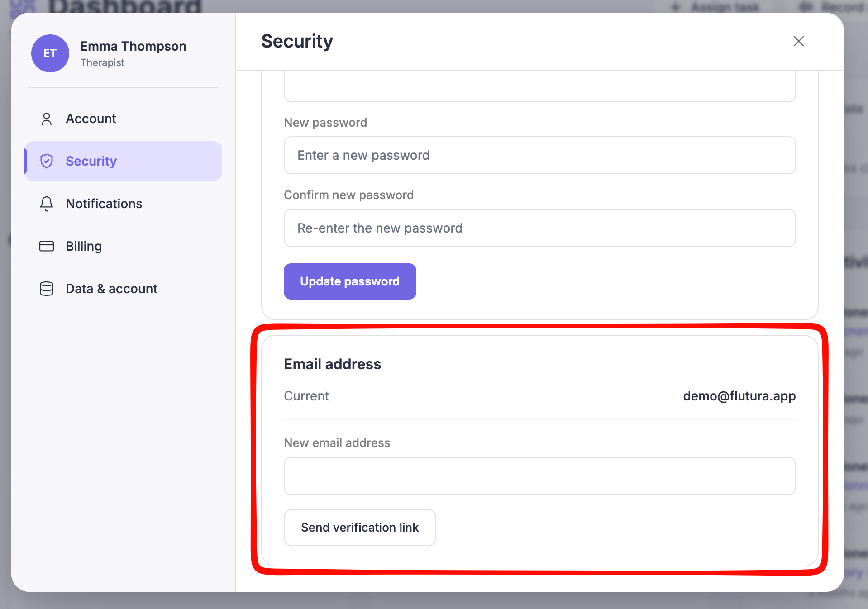Click the Emma Thompson profile name
The width and height of the screenshot is (868, 609).
133,46
